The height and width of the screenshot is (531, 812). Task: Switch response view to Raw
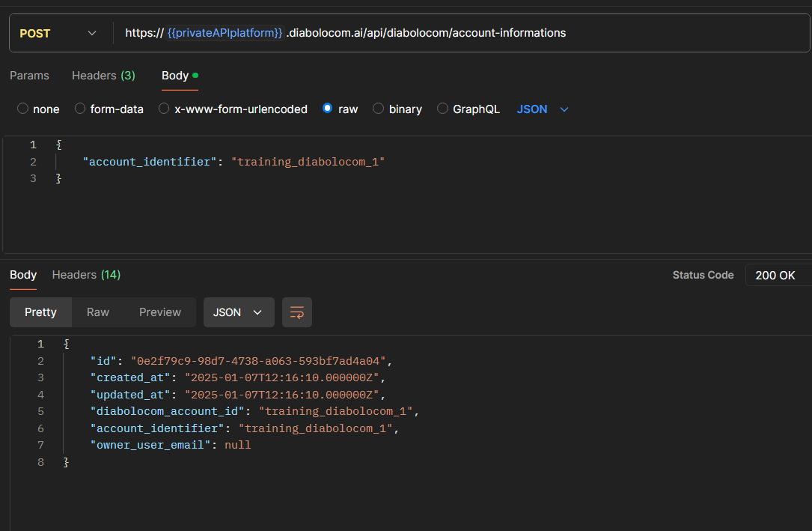(x=98, y=312)
